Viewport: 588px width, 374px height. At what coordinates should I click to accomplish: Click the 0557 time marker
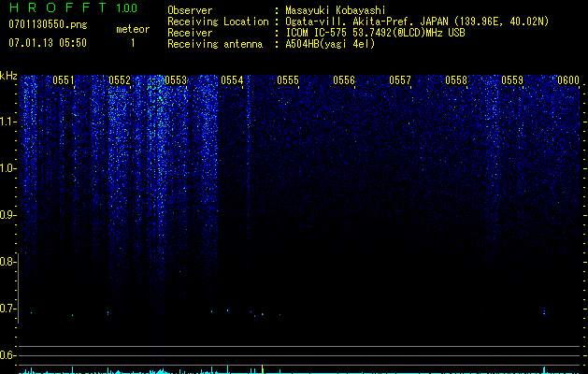[x=400, y=80]
